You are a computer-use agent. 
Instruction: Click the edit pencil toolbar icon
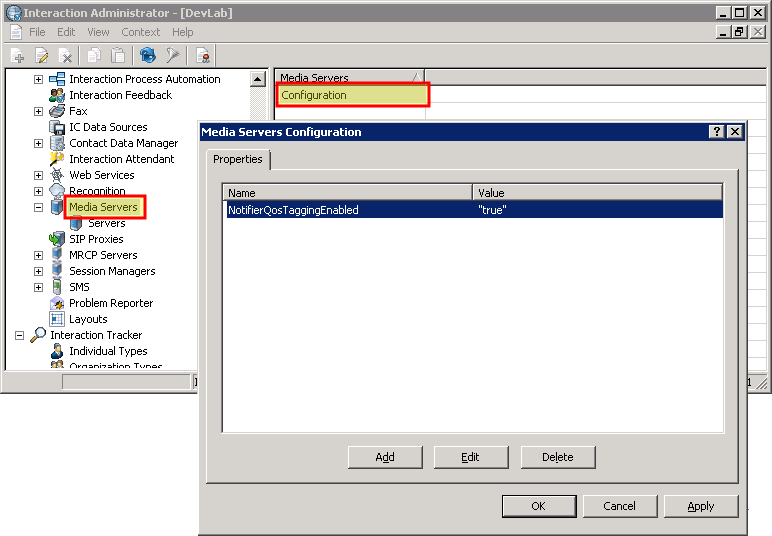[42, 56]
